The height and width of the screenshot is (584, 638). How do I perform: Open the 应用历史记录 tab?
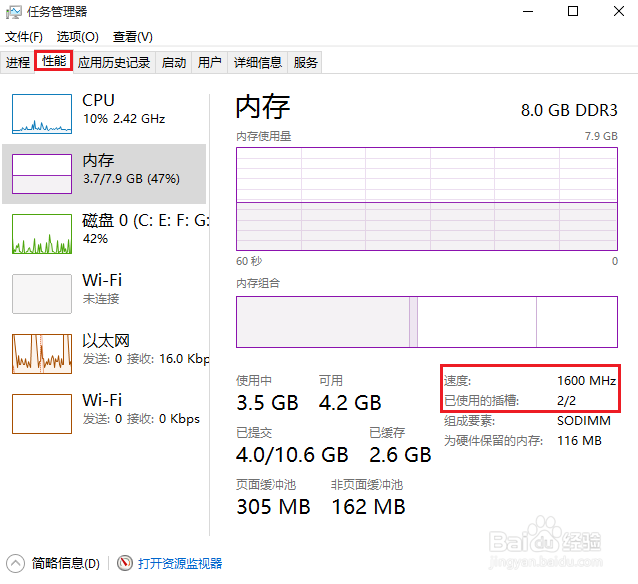[114, 62]
